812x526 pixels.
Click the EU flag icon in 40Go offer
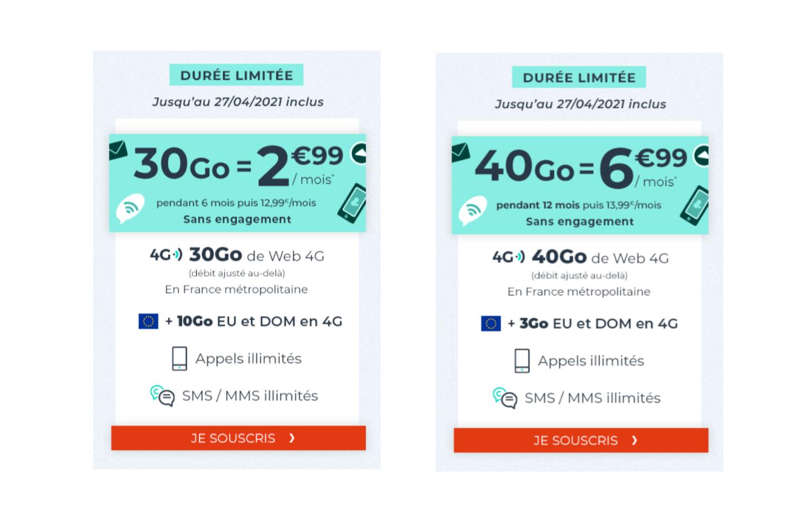coord(491,323)
